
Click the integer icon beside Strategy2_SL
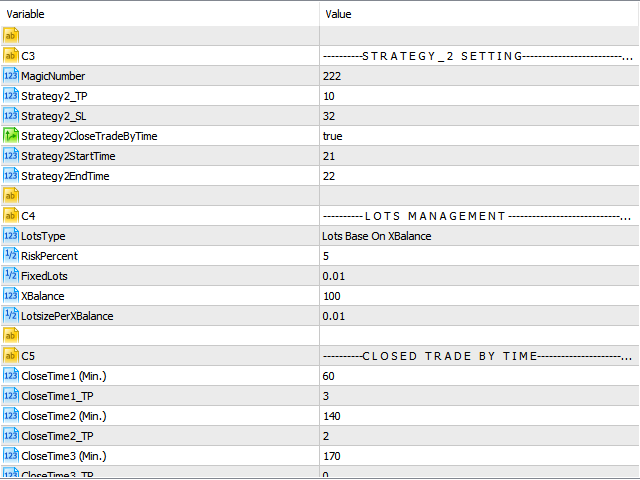pos(11,116)
